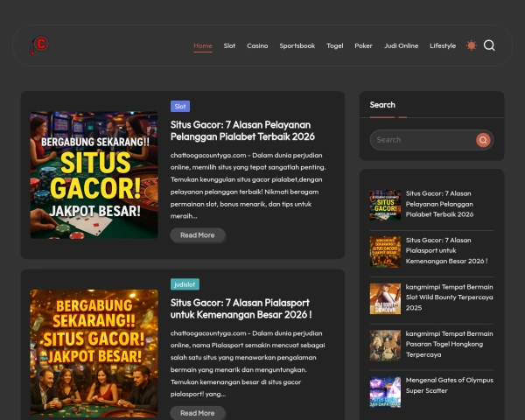The width and height of the screenshot is (525, 420).
Task: Navigate to the Lifestyle section
Action: (x=443, y=45)
